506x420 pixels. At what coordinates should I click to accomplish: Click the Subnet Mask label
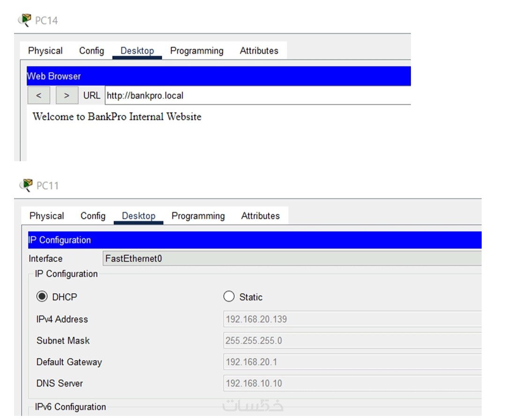pos(63,341)
